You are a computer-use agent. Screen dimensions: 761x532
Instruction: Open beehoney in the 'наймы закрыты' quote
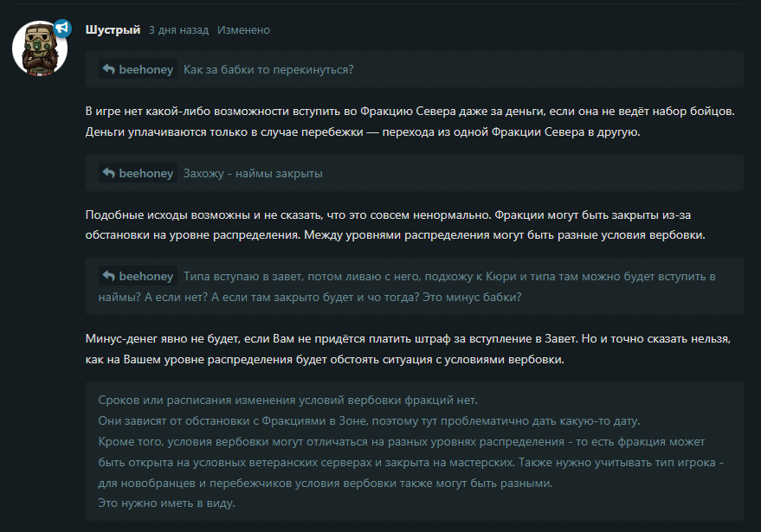point(145,173)
